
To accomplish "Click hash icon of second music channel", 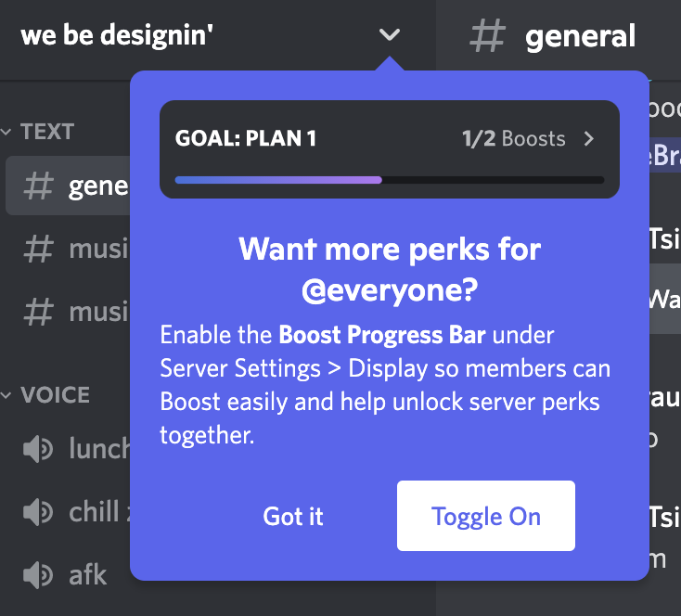I will tap(38, 312).
